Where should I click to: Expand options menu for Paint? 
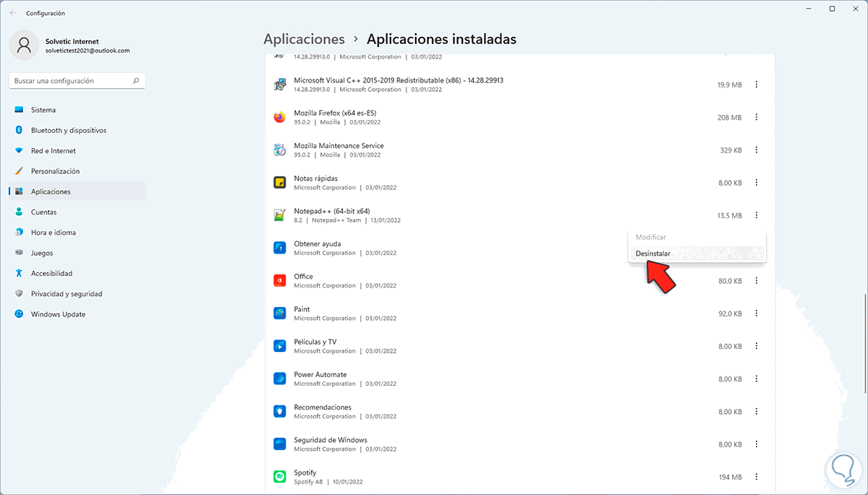tap(757, 313)
